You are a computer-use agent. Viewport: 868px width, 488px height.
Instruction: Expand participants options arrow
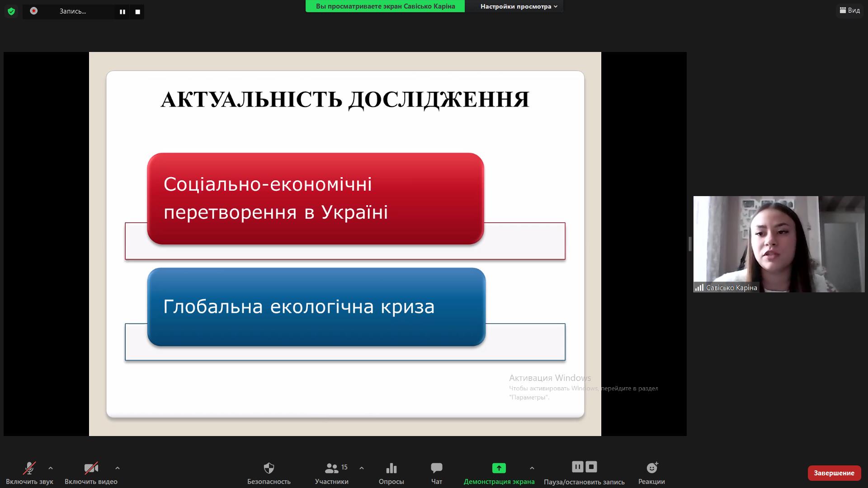click(362, 468)
